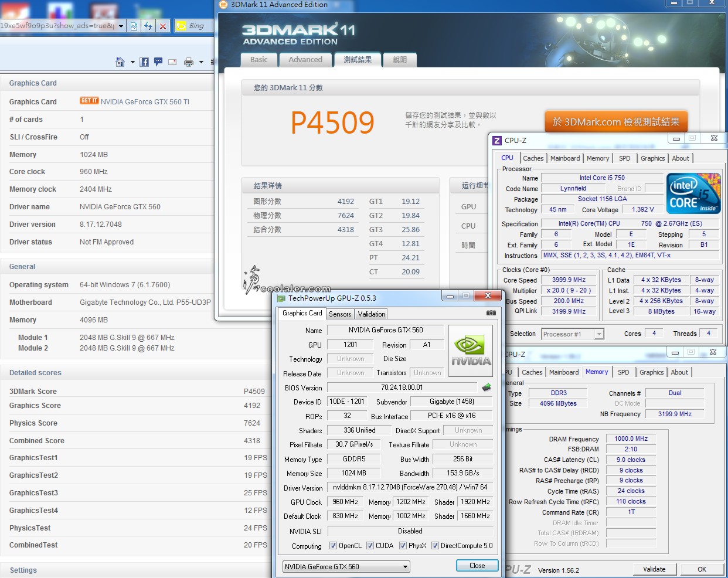Click the GPU Clock 960 MHz field
Viewport: 728px width, 578px height.
click(x=345, y=502)
